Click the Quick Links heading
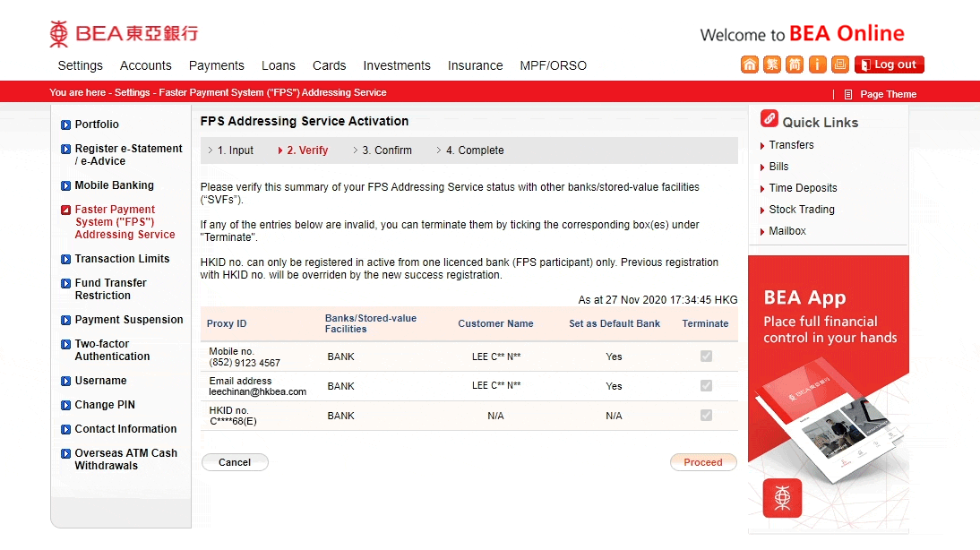The image size is (980, 550). tap(820, 123)
